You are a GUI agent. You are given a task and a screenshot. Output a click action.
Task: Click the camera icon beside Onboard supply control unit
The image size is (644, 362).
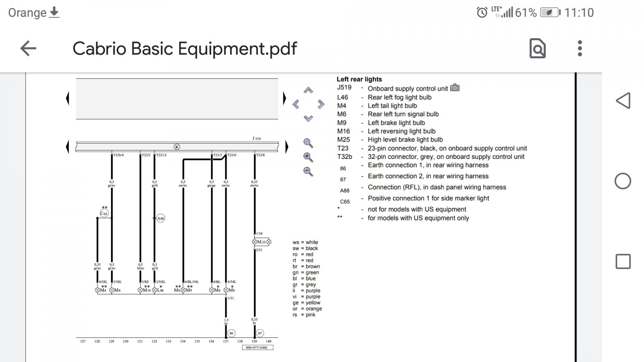455,88
